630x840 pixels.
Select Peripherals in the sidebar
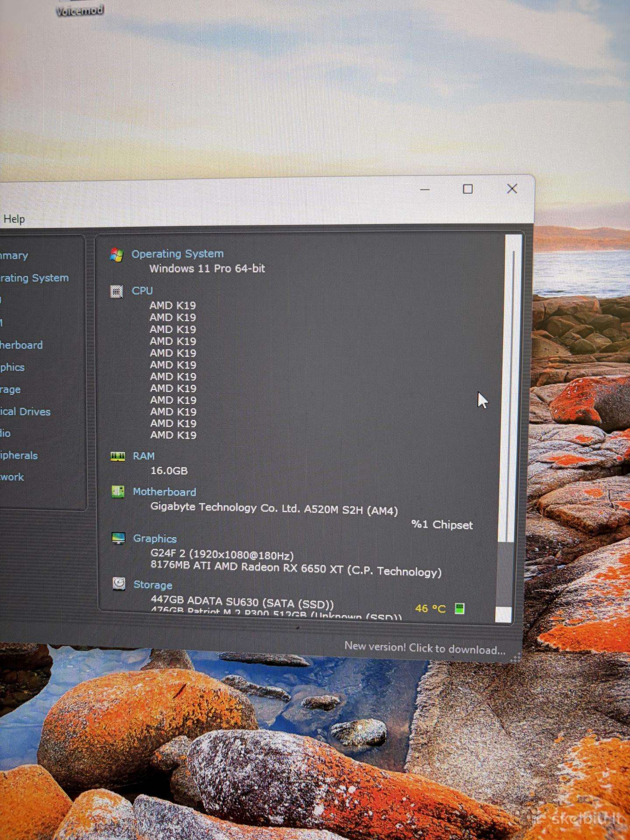[x=19, y=455]
